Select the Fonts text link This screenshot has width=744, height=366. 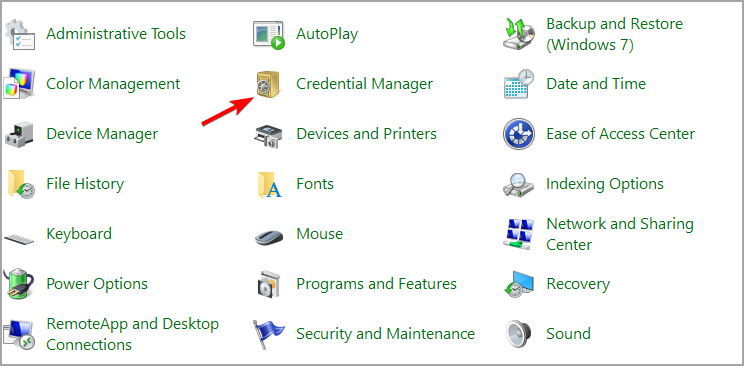pyautogui.click(x=315, y=184)
